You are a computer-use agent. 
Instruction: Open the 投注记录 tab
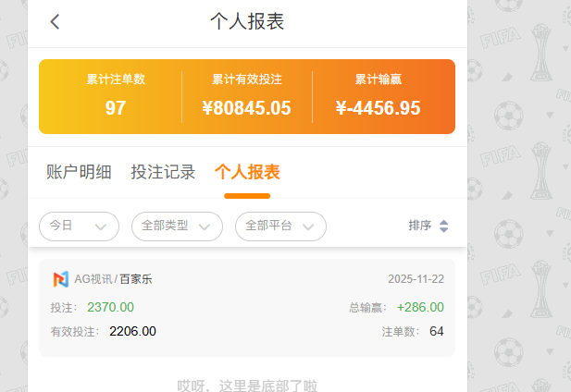click(x=163, y=172)
